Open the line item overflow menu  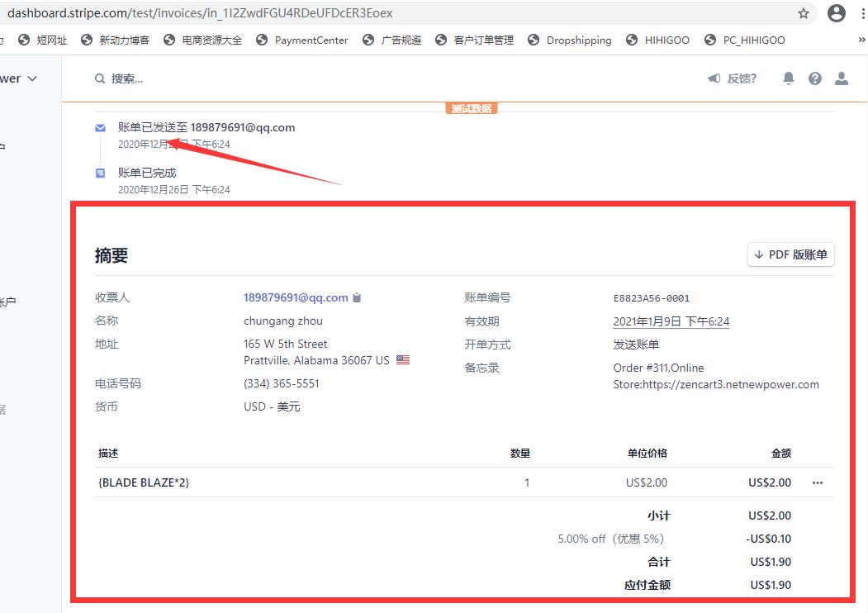point(817,482)
